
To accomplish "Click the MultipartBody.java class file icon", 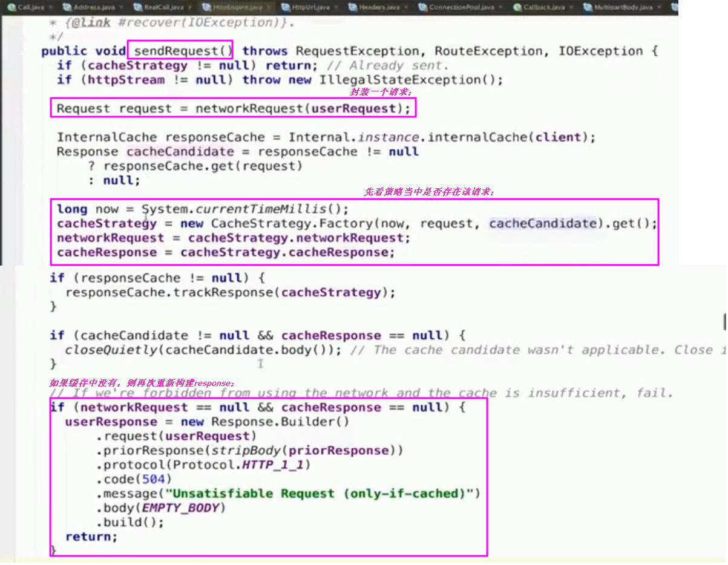I will (587, 7).
